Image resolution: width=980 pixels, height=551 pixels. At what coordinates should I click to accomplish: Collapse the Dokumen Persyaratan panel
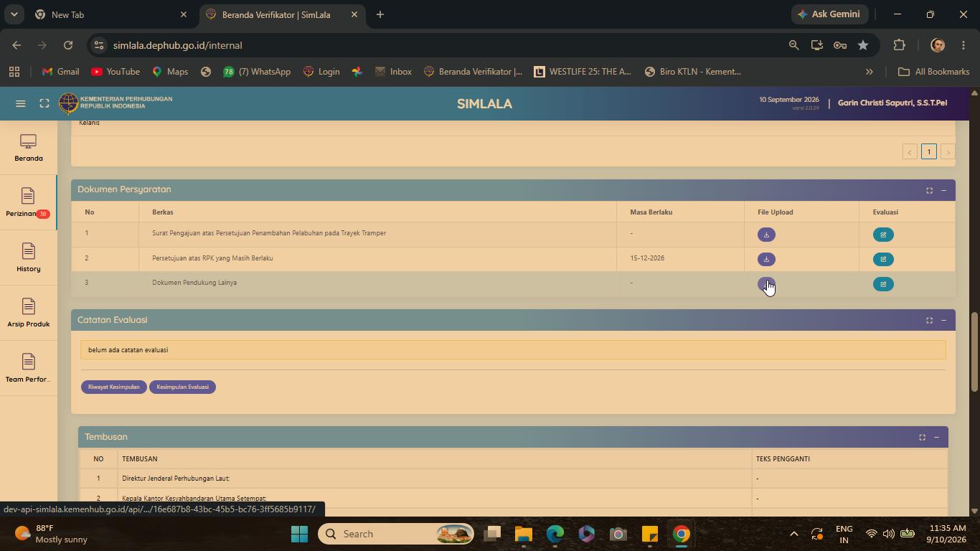tap(943, 190)
